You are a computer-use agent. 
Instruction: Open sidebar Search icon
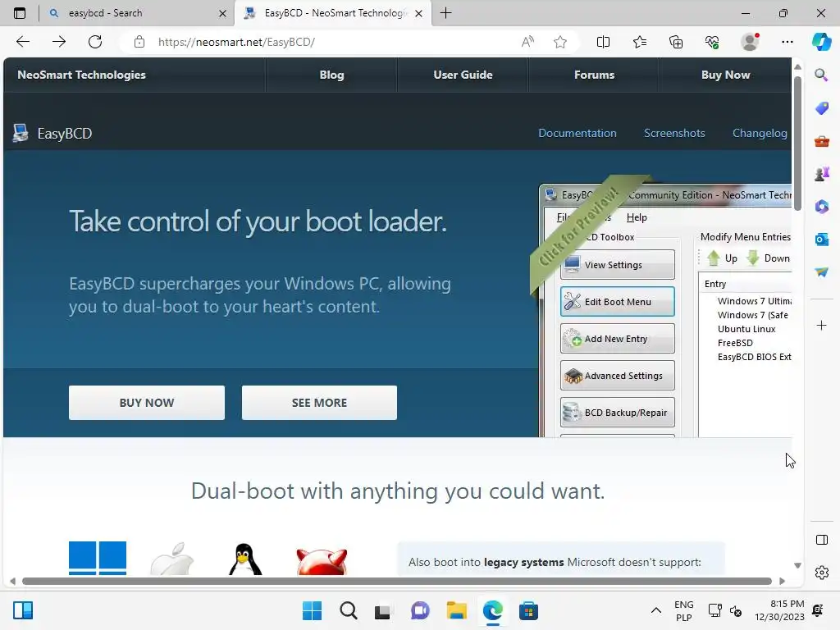tap(821, 75)
